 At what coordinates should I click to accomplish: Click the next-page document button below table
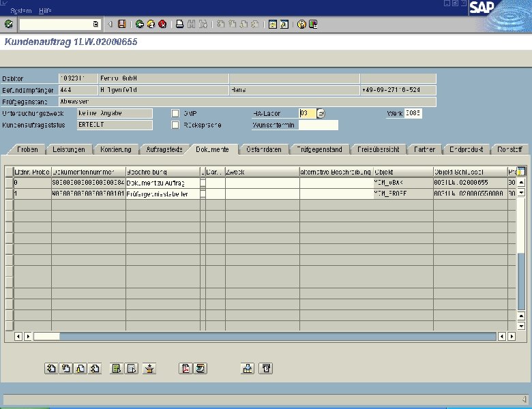80,368
